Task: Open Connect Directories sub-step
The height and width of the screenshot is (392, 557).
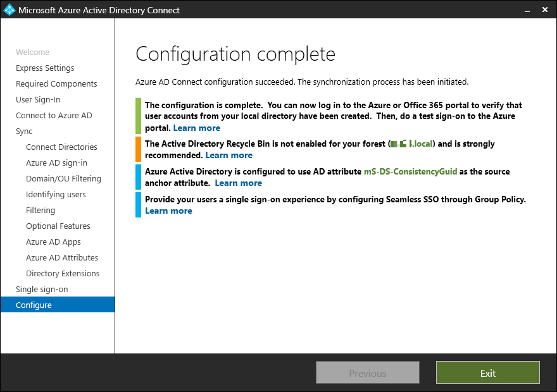Action: tap(61, 147)
